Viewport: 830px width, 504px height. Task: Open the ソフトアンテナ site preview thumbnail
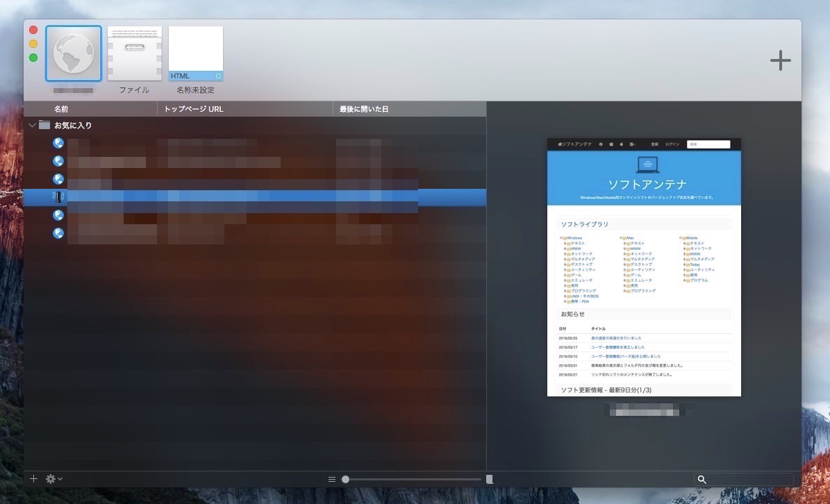coord(644,267)
